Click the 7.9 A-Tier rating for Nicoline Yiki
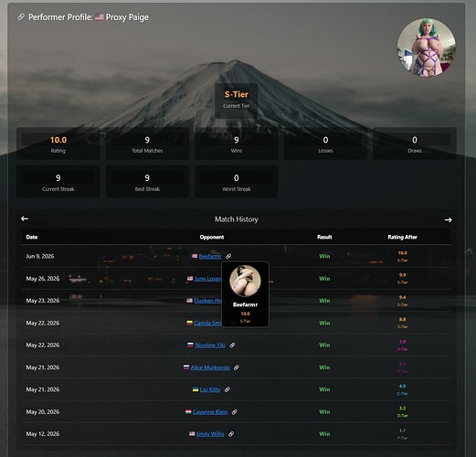Screen dimensions: 476x457 click(x=402, y=345)
